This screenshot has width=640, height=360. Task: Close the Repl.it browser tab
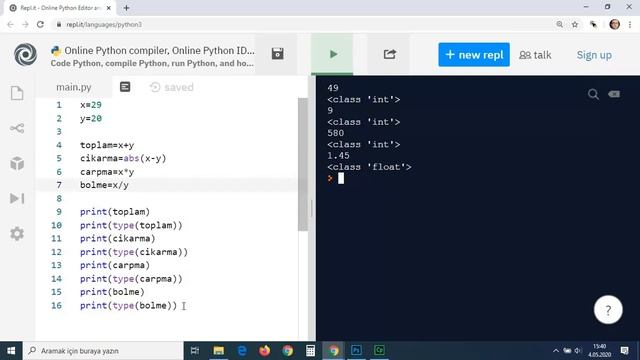pos(109,8)
